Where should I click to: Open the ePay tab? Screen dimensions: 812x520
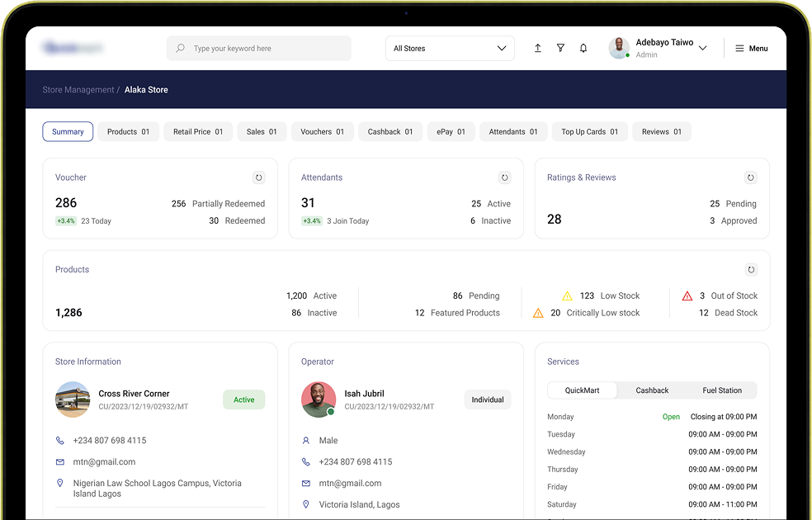(x=451, y=131)
